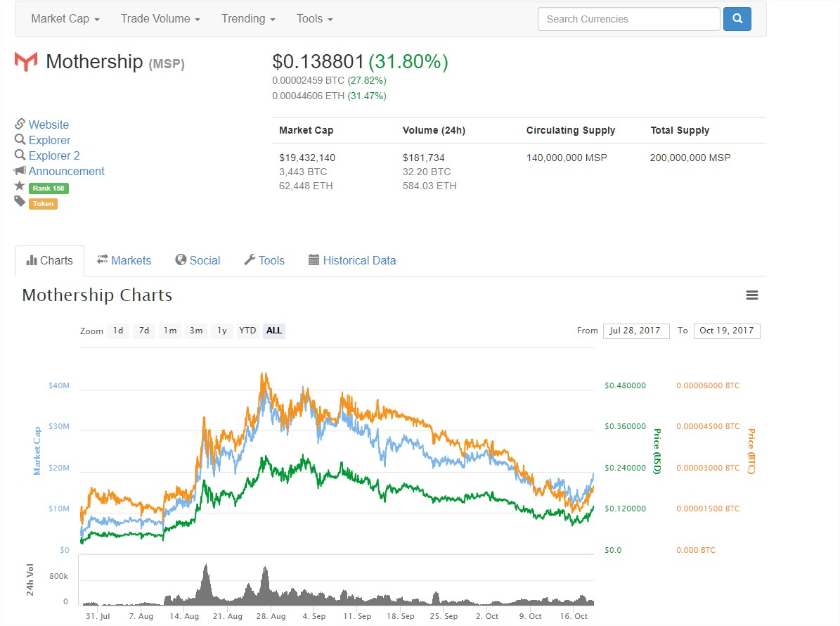Image resolution: width=840 pixels, height=626 pixels.
Task: Click the orange Token badge
Action: coord(43,204)
